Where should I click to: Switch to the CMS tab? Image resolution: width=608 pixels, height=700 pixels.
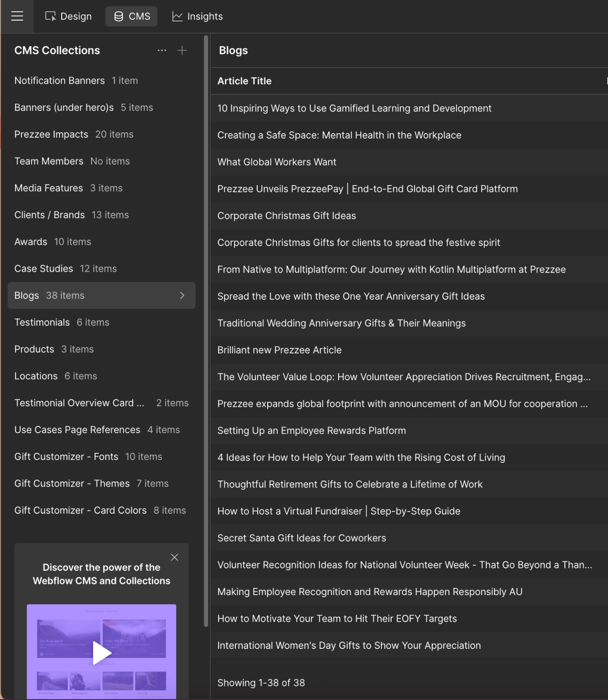pos(132,16)
